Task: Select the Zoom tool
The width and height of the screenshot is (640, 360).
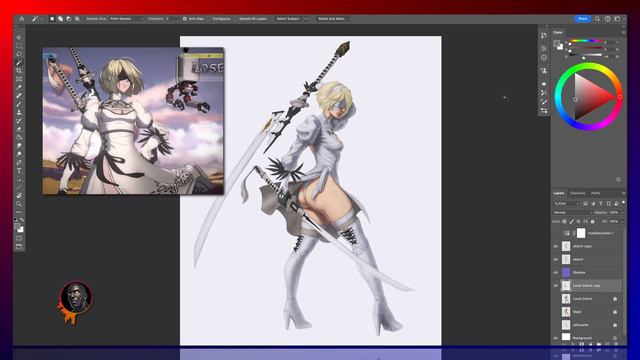Action: click(x=19, y=204)
